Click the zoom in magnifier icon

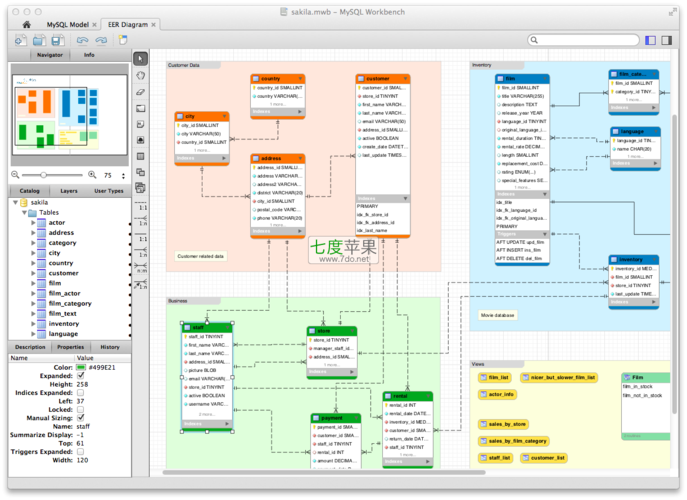(92, 175)
